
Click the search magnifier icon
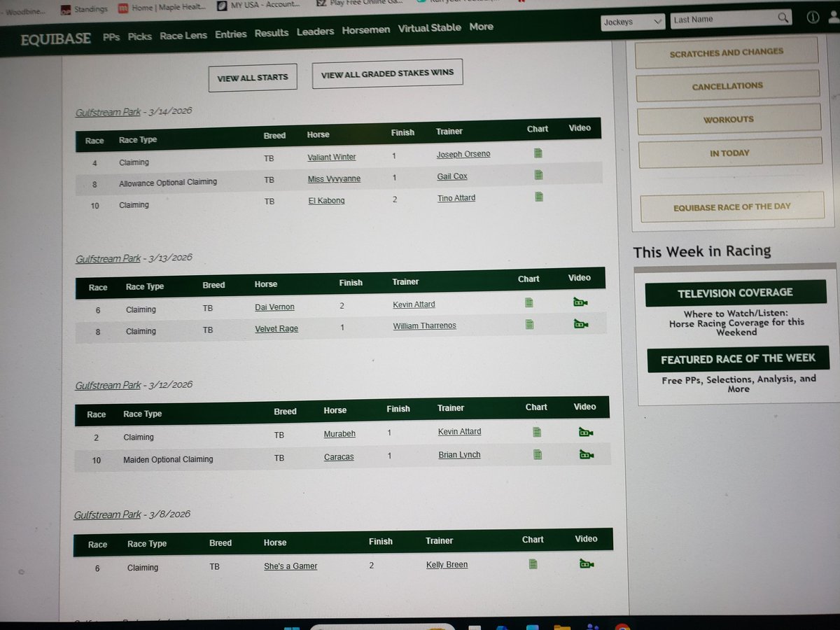coord(783,19)
